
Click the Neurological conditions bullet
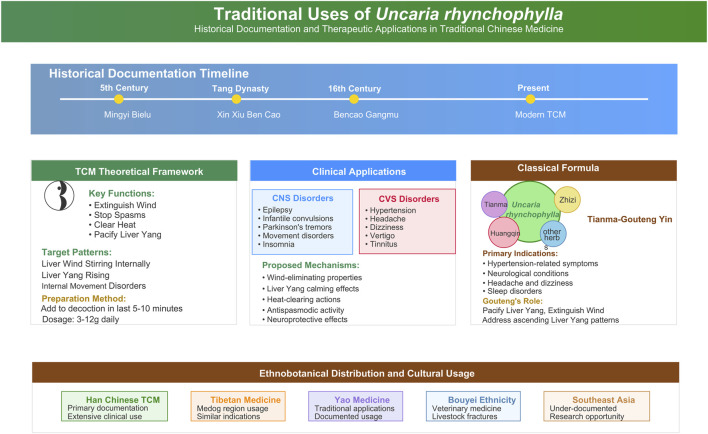click(x=526, y=274)
